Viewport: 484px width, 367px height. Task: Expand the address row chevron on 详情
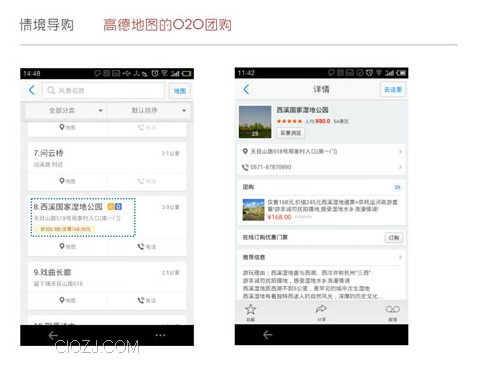(x=400, y=152)
